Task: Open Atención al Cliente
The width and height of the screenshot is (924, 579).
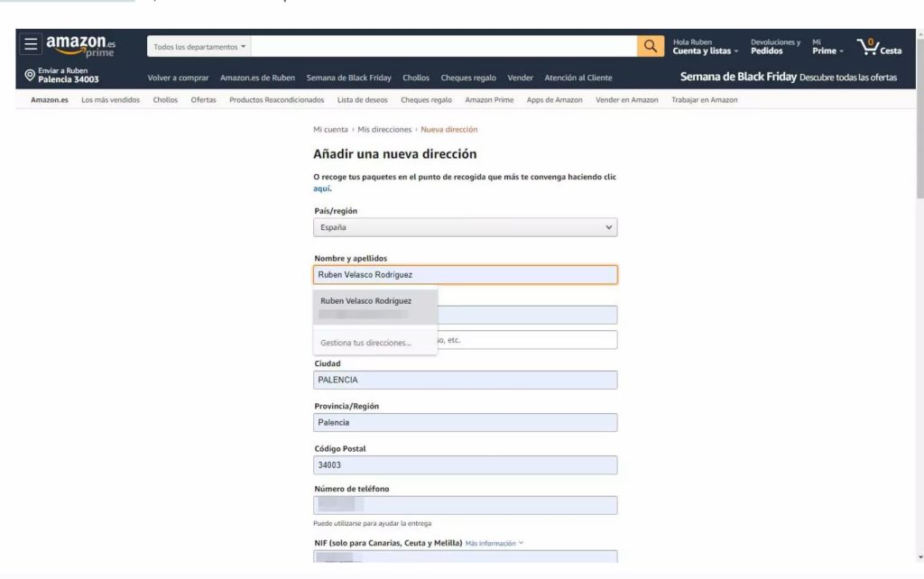Action: [x=578, y=78]
